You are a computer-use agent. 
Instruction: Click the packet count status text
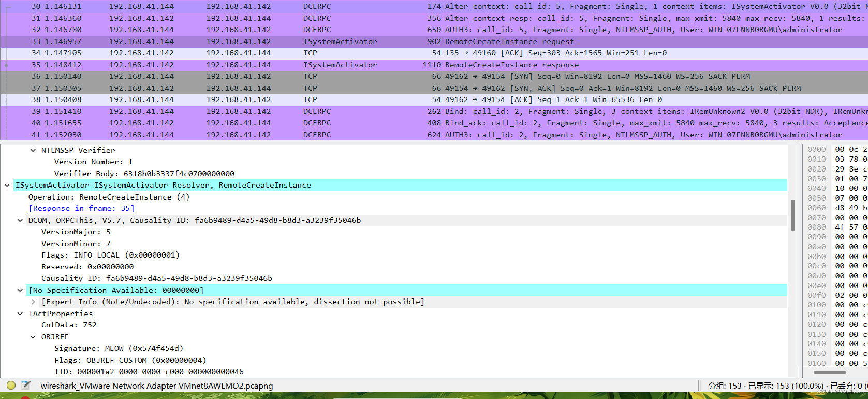788,386
